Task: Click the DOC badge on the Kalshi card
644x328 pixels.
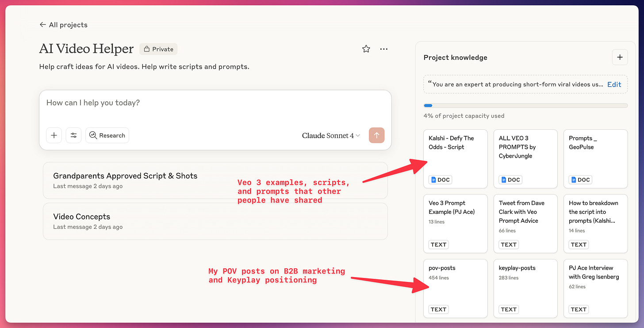Action: (440, 180)
